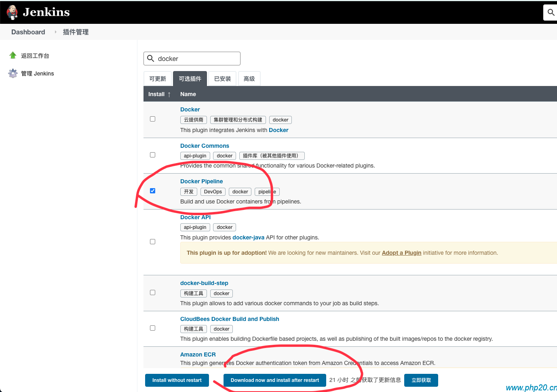Click 构建工具 tag under docker-build-step
Screen dimensions: 557x392
click(x=194, y=293)
